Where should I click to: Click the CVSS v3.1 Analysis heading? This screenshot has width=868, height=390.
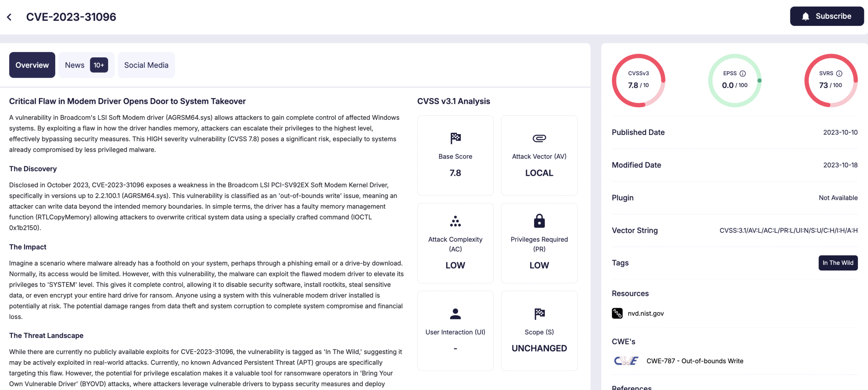point(454,101)
